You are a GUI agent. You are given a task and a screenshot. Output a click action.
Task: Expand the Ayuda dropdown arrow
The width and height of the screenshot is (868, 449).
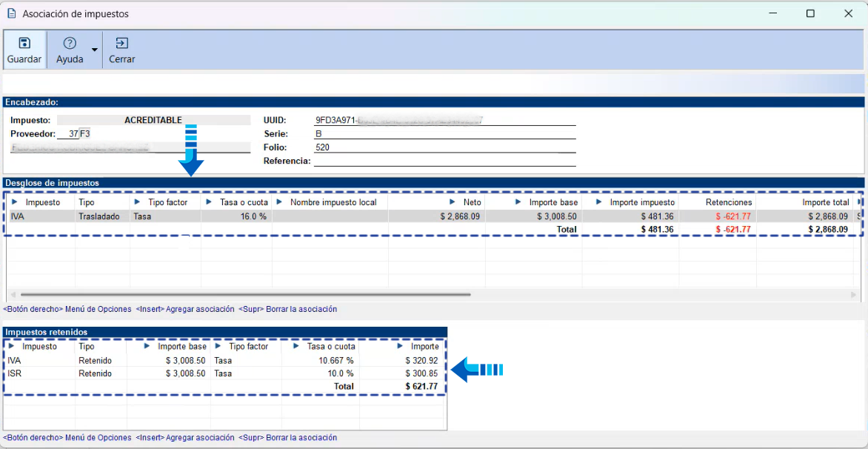coord(94,50)
